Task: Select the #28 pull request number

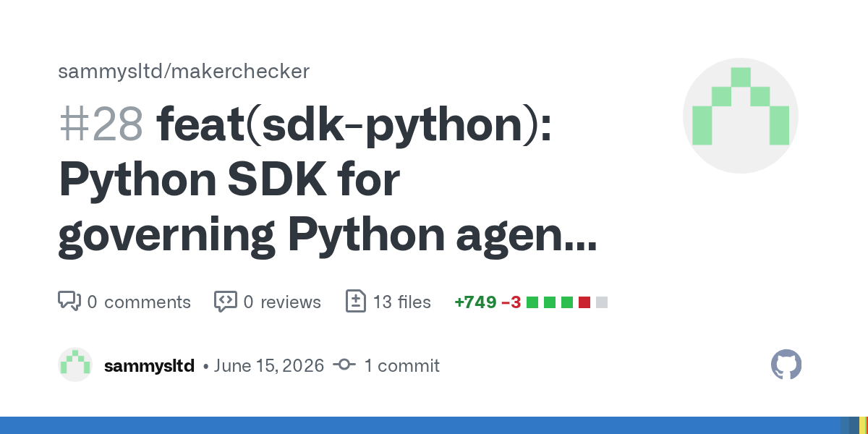Action: pyautogui.click(x=101, y=125)
